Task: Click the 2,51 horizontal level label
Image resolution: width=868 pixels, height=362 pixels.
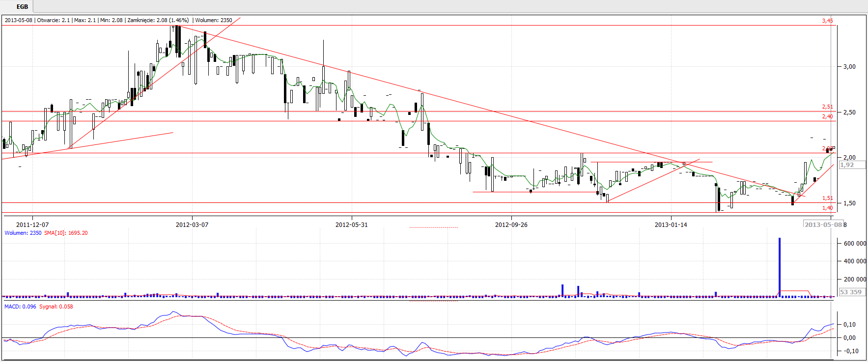Action: pos(827,107)
